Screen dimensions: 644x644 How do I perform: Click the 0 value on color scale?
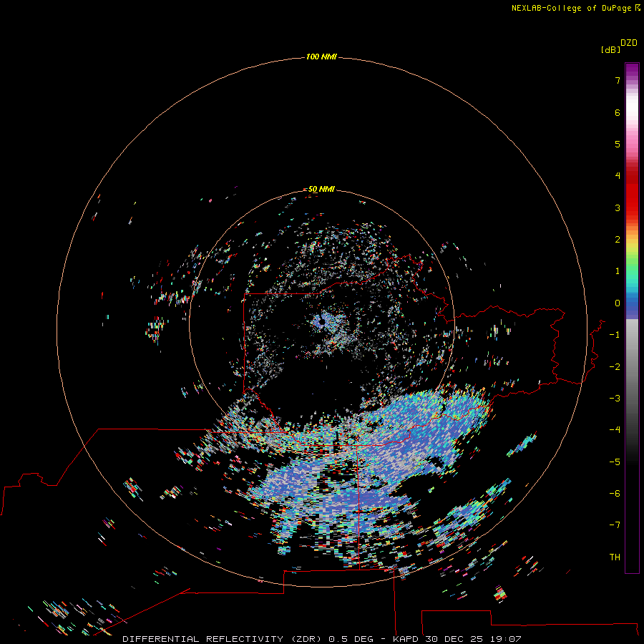[x=618, y=303]
